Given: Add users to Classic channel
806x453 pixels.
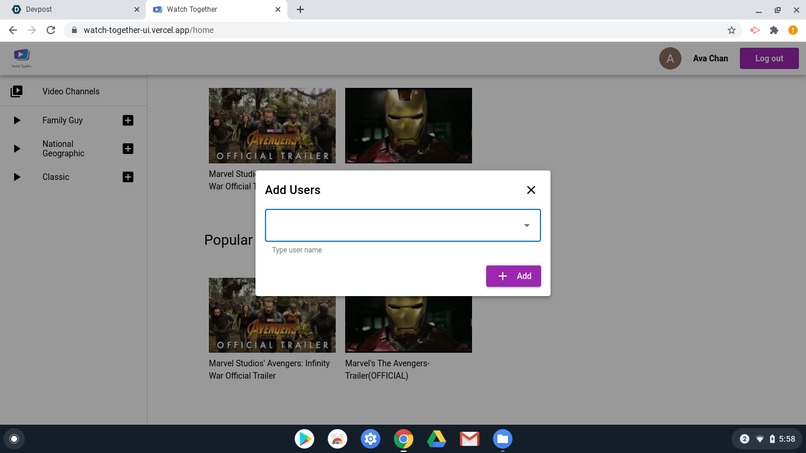Looking at the screenshot, I should point(128,177).
